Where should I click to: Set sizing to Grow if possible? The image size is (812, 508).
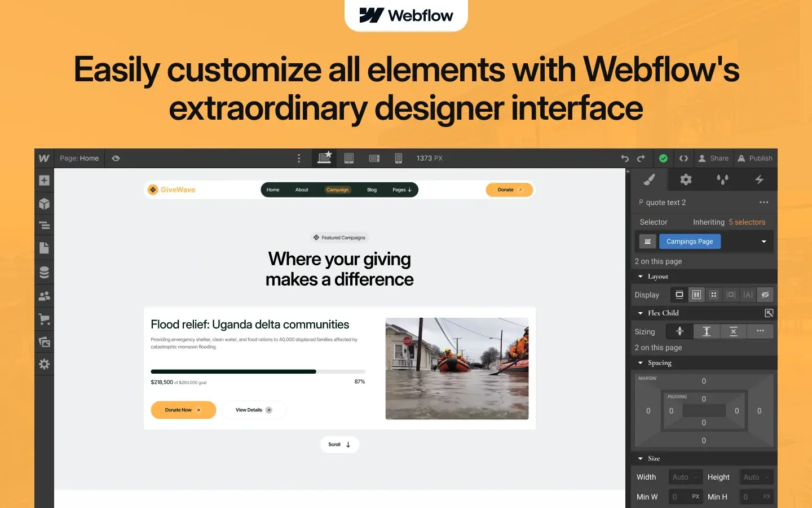(707, 331)
